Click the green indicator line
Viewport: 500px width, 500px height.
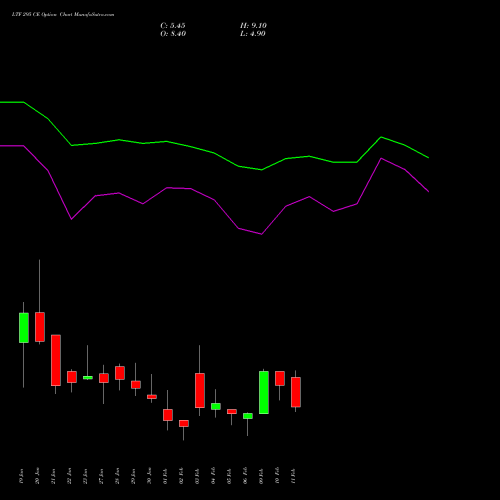tap(214, 153)
